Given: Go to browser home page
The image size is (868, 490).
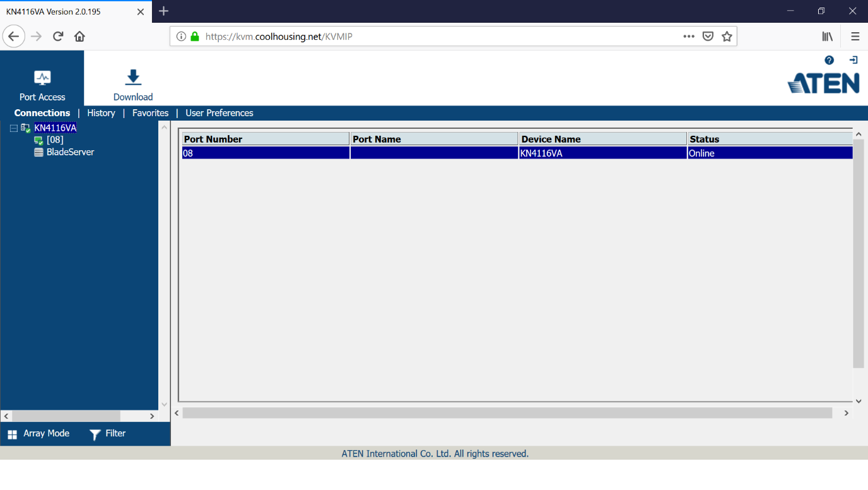Looking at the screenshot, I should coord(79,37).
